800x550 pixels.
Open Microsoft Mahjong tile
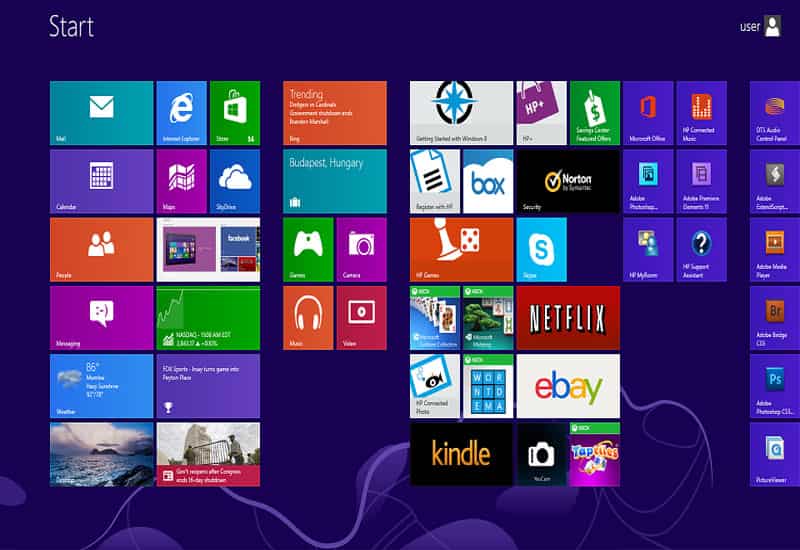click(488, 318)
